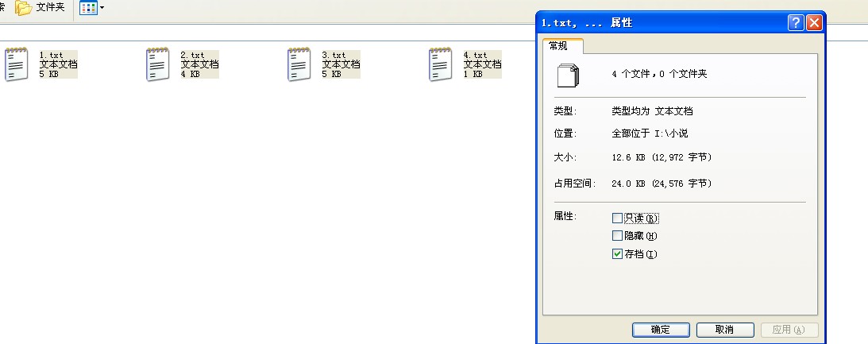The height and width of the screenshot is (344, 868).
Task: Enable the 只读 read-only checkbox
Action: pyautogui.click(x=617, y=218)
